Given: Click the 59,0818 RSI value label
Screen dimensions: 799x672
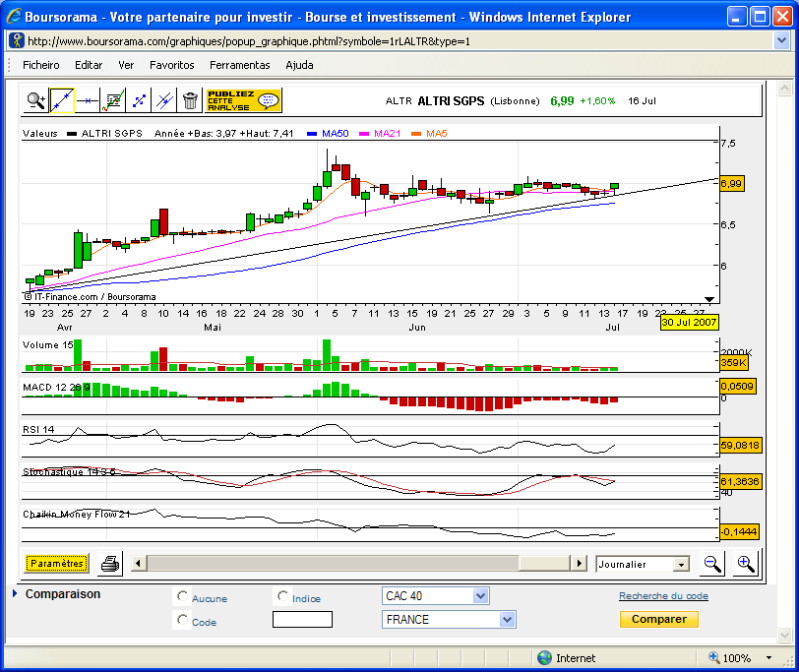Looking at the screenshot, I should point(740,446).
